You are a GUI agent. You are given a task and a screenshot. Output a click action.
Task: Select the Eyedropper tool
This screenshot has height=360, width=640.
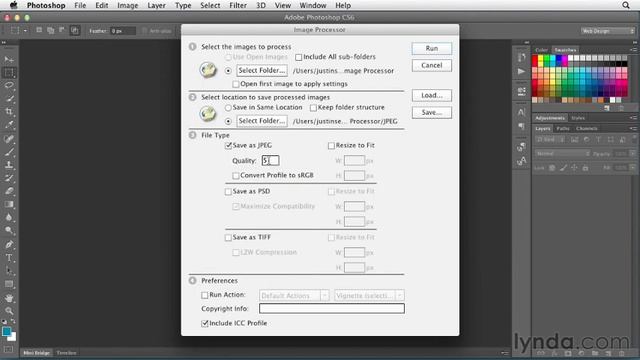9,124
